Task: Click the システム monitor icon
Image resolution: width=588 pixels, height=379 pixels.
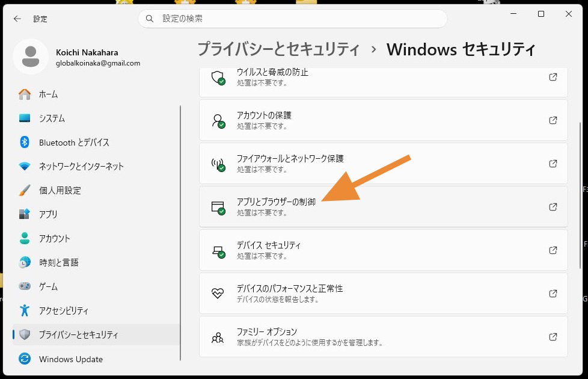Action: coord(25,118)
